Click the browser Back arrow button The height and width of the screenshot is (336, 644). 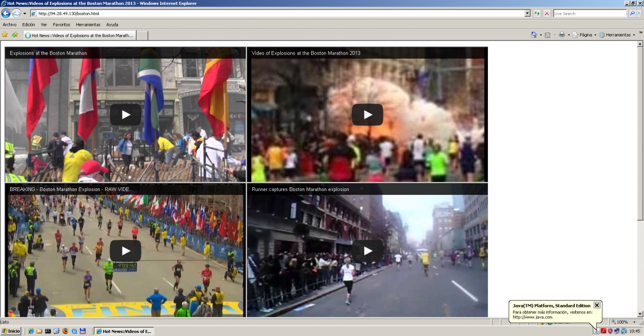[x=6, y=13]
